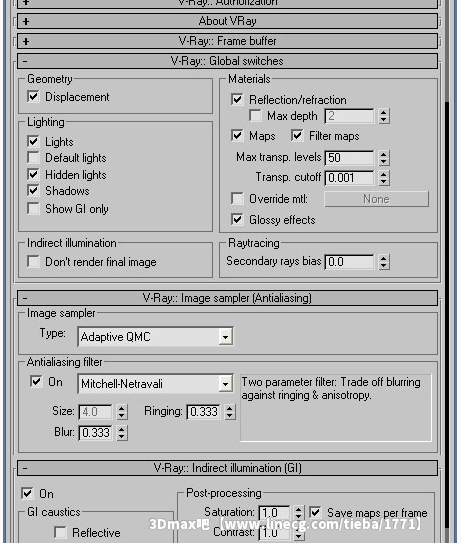Click the Blur value spinner

point(122,433)
